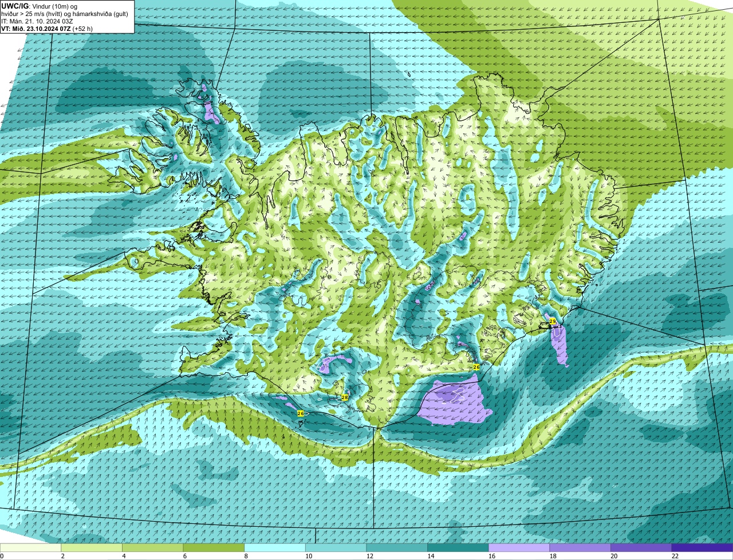The height and width of the screenshot is (560, 733).
Task: Click the 20–22 m/s violet legend swatch
Action: (641, 547)
